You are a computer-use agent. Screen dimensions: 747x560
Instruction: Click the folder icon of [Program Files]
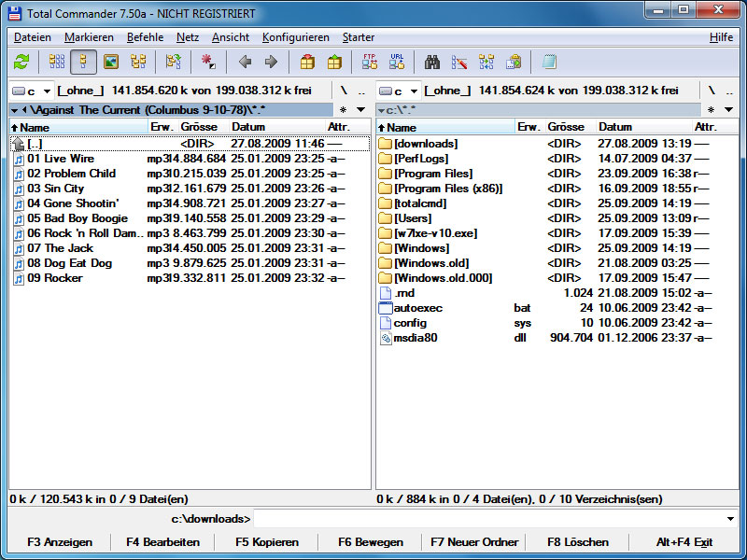(x=385, y=174)
